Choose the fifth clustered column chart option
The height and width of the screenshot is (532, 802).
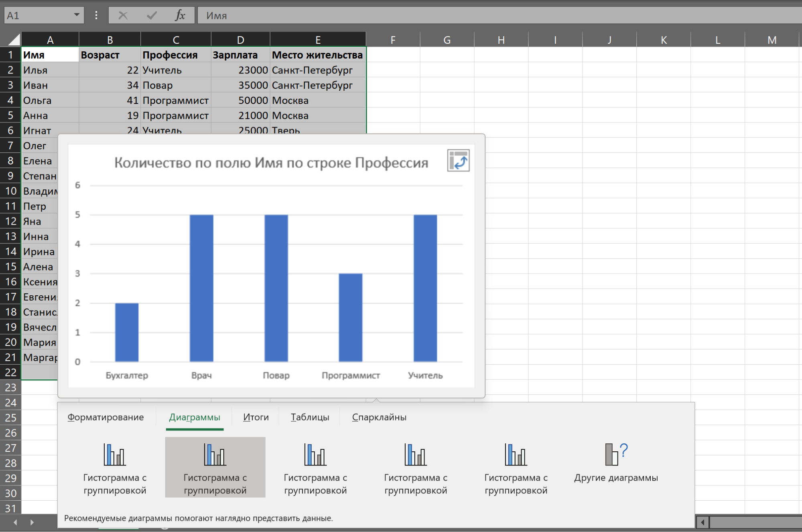[516, 467]
